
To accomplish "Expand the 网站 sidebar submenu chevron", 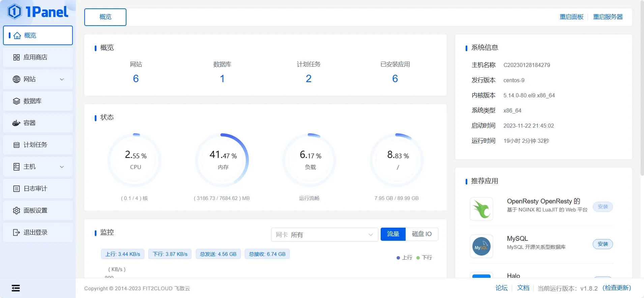I will [x=62, y=79].
